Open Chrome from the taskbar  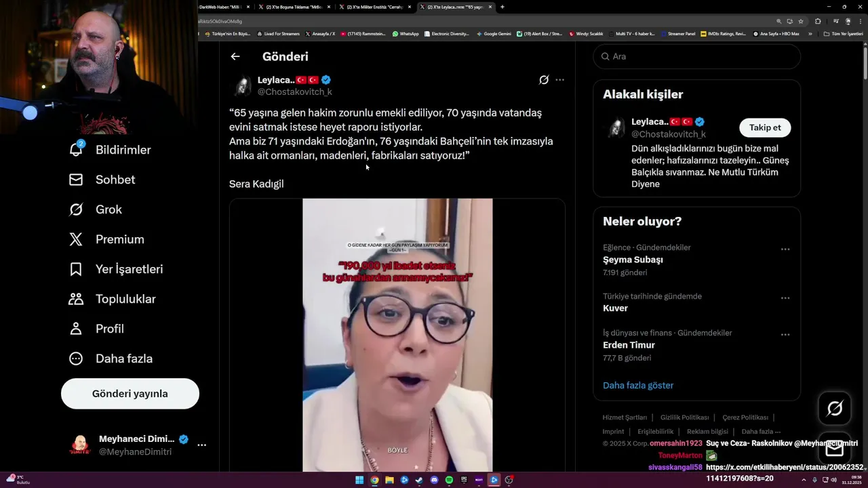[x=374, y=480]
